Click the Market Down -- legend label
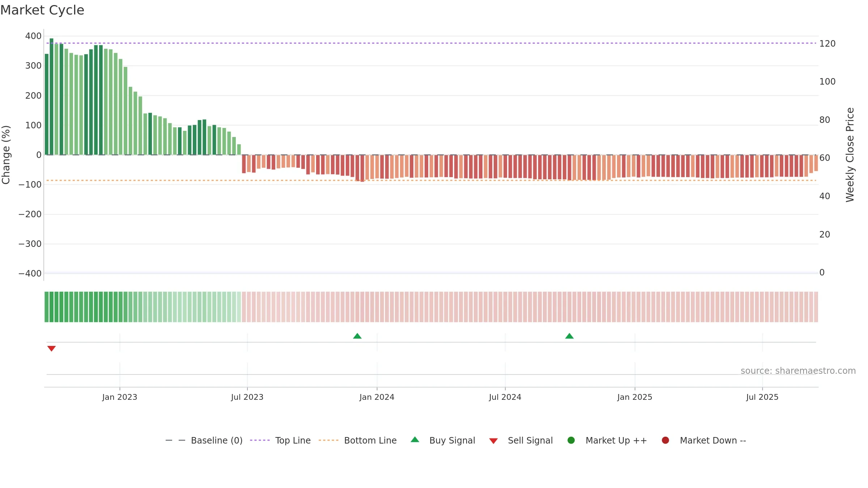The image size is (868, 488). [x=713, y=440]
